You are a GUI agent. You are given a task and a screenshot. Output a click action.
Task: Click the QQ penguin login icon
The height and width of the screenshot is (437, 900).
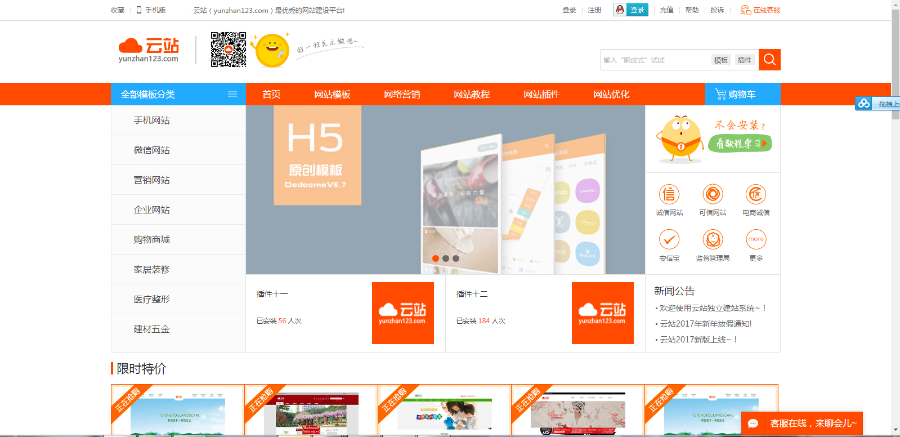point(619,10)
